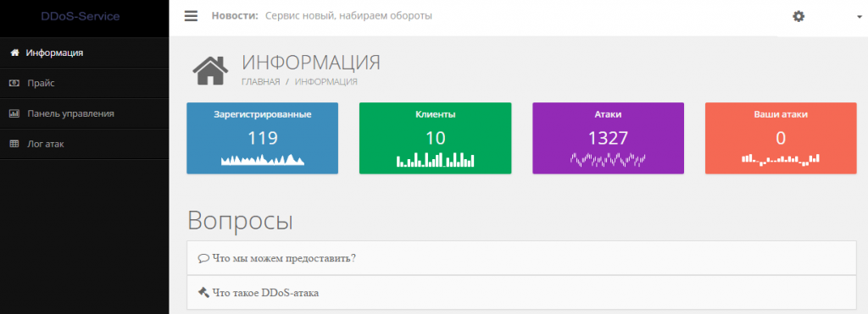Expand the question Что мы можем предоставить?

(x=521, y=258)
